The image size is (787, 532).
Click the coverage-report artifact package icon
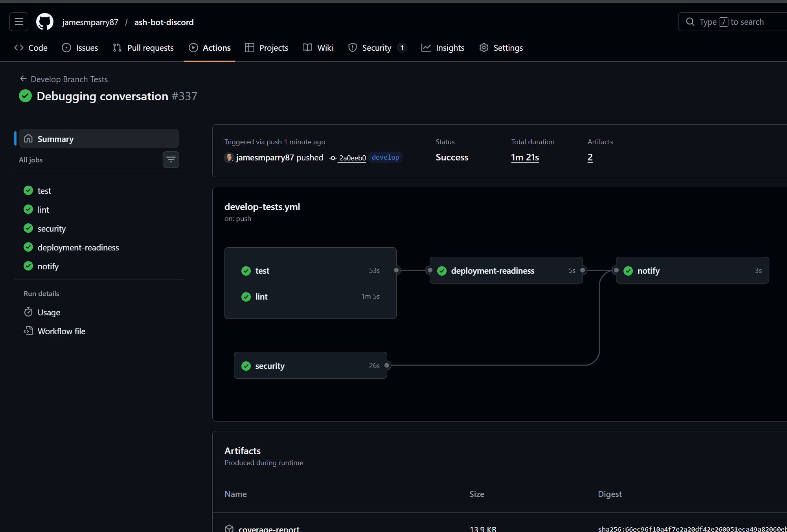click(x=229, y=528)
